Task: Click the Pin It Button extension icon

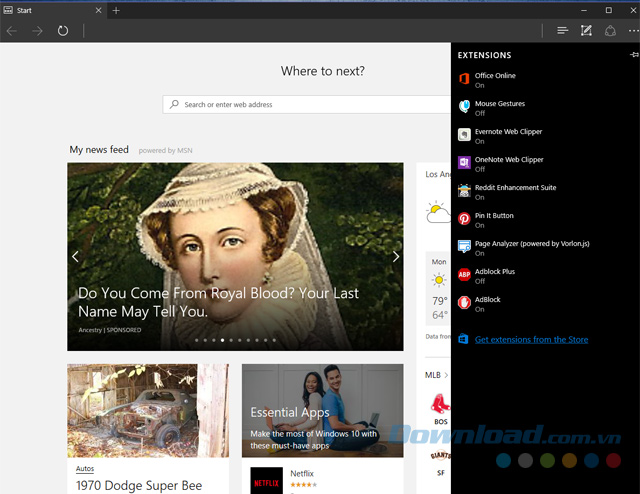Action: [464, 219]
